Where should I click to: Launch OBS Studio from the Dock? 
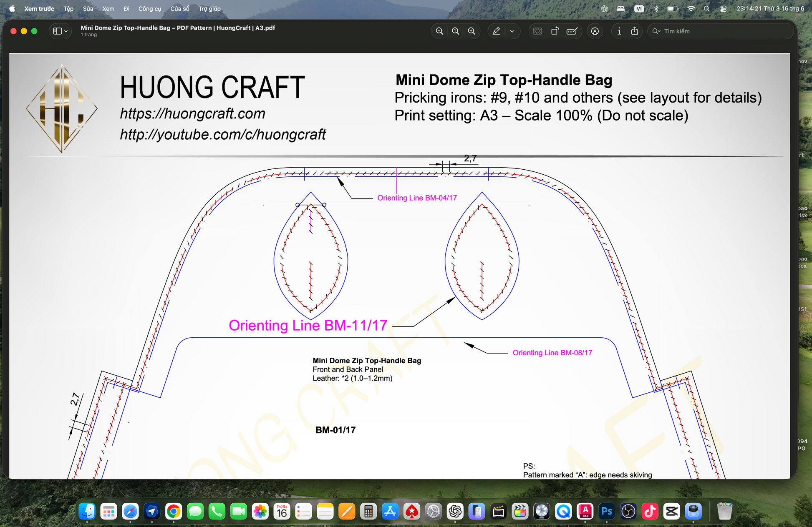(x=628, y=511)
